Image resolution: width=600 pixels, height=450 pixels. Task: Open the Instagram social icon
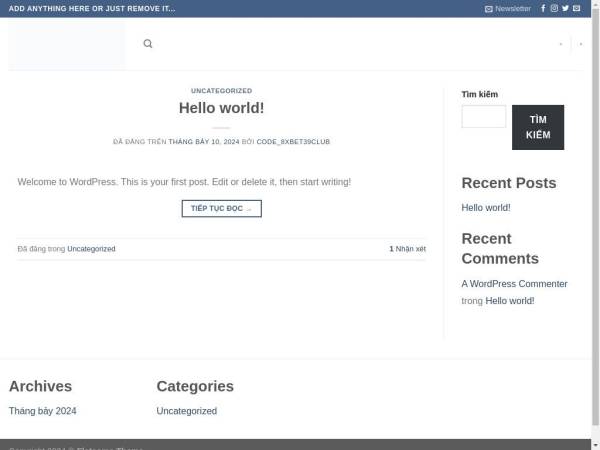click(554, 8)
